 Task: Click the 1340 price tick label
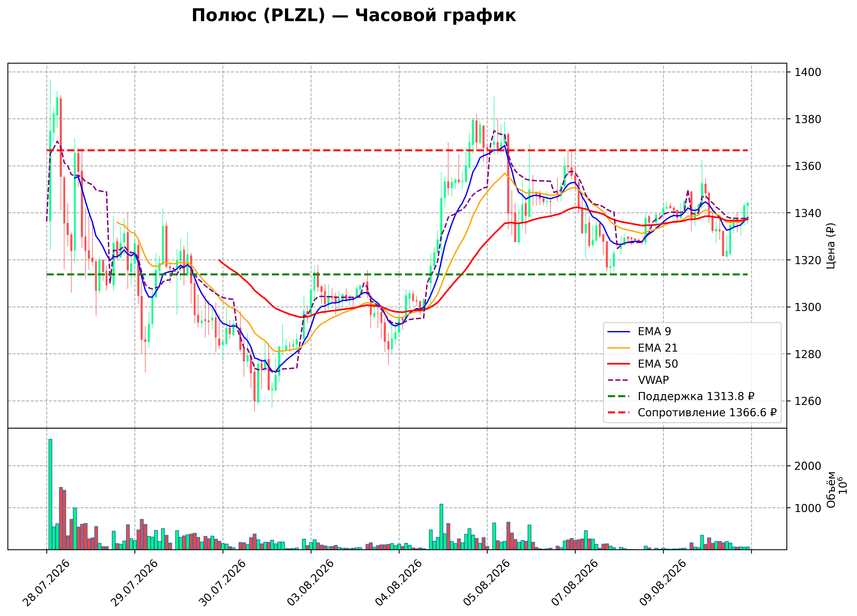click(808, 213)
